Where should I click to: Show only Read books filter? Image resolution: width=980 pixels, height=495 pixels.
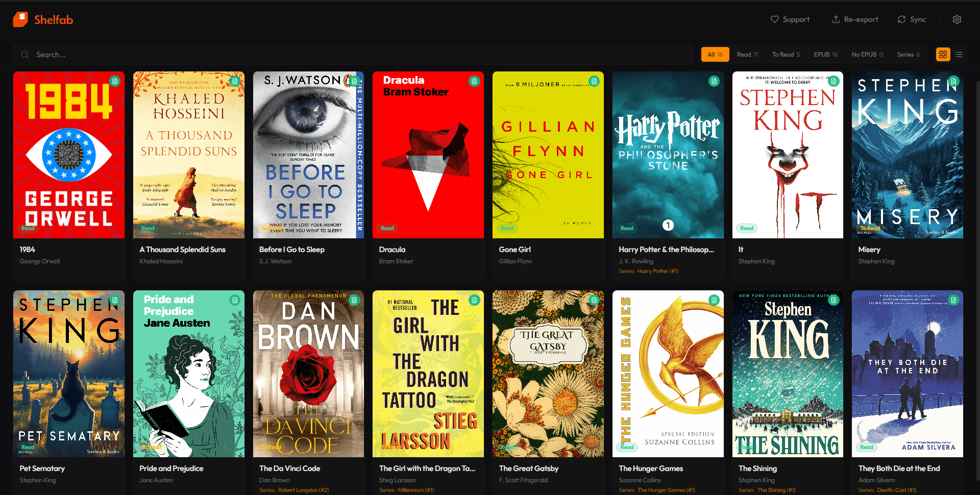click(747, 55)
